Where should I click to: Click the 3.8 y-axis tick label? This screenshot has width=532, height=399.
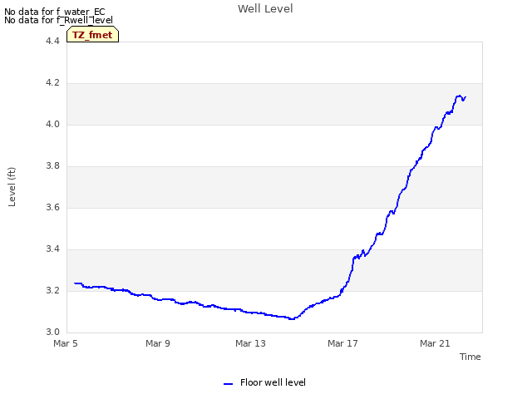click(52, 166)
